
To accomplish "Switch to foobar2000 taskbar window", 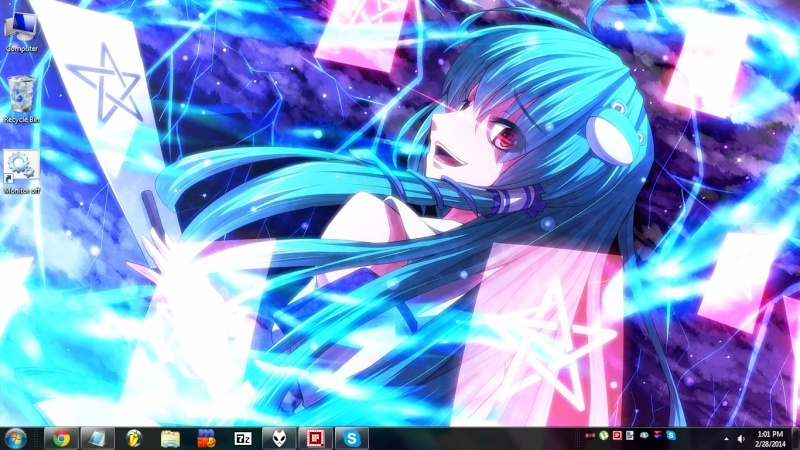I will [x=279, y=438].
